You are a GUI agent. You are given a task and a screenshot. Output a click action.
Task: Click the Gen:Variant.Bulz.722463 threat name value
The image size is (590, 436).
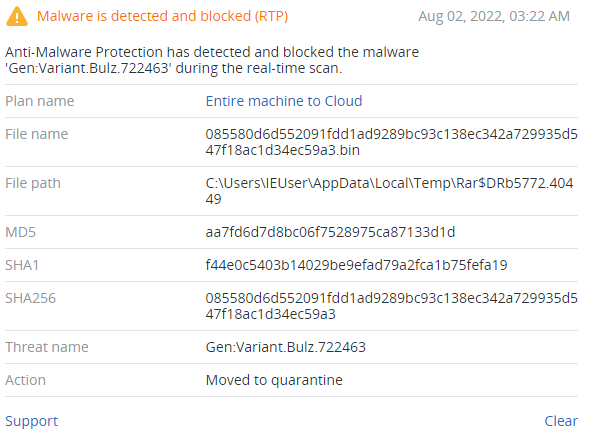[286, 347]
